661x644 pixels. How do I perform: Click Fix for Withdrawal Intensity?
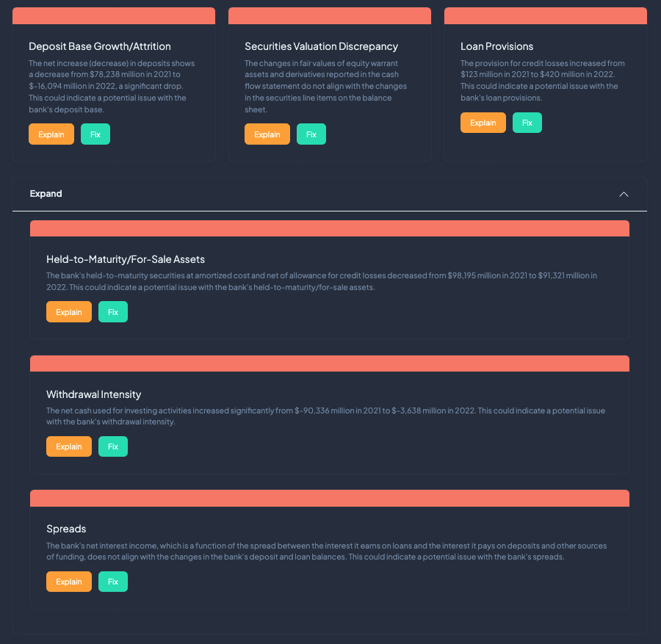coord(113,446)
